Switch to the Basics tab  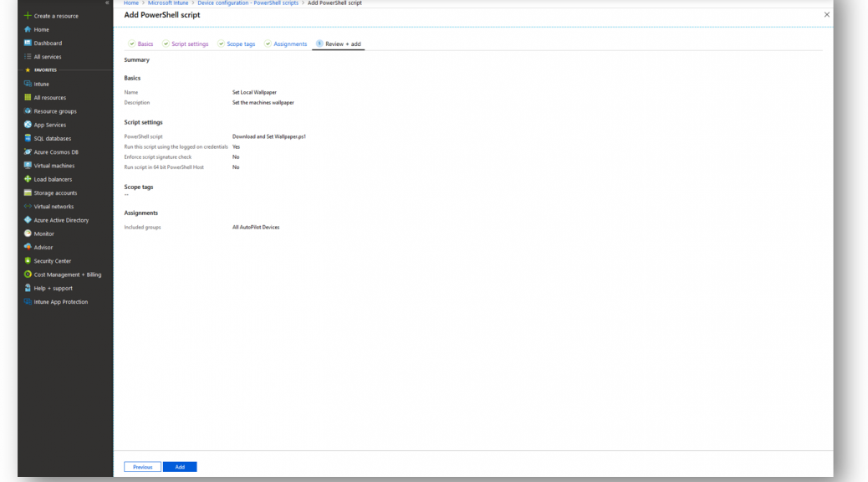click(140, 44)
